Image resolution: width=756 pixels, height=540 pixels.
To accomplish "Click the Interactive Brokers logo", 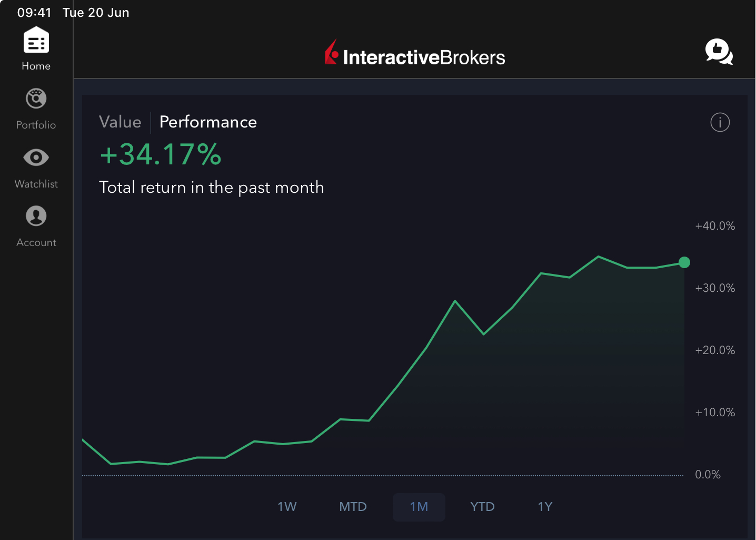I will click(415, 55).
